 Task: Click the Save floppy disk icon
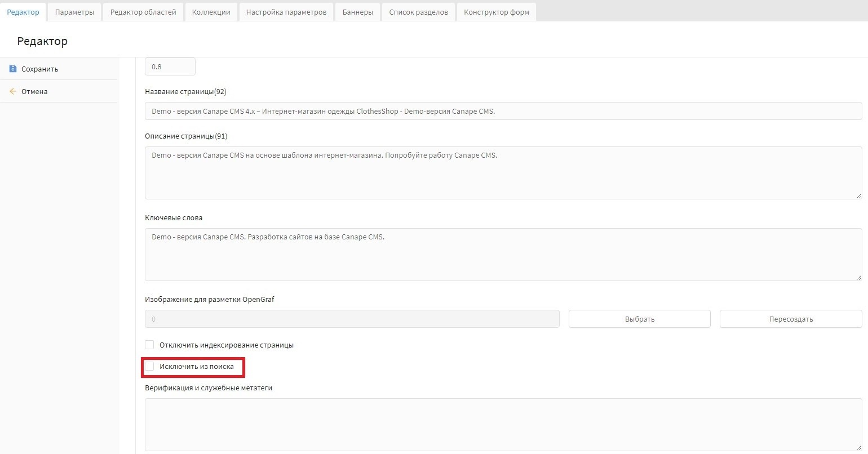click(x=13, y=69)
